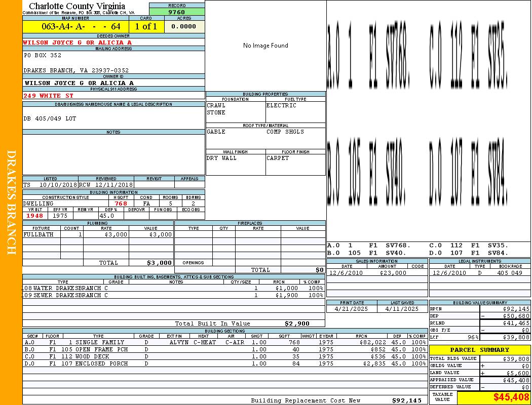The height and width of the screenshot is (405, 532).
Task: Select the 109 SEWER DRAKESBRANCH row
Action: [x=174, y=295]
